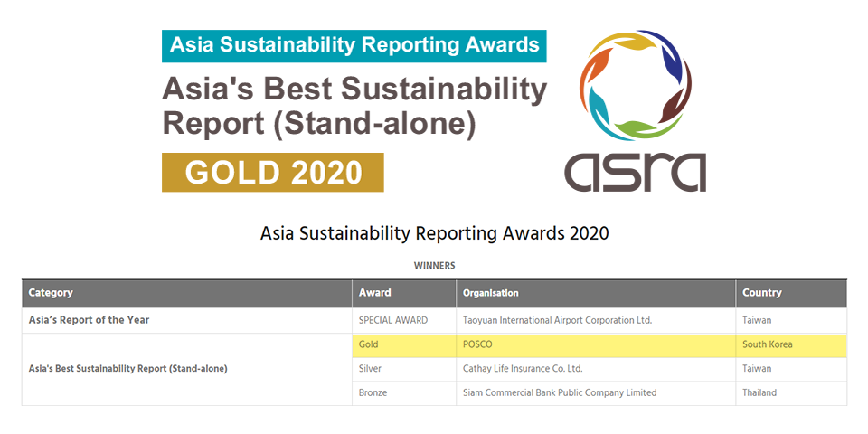Click the WINNERS label above the table
This screenshot has width=868, height=434.
[x=434, y=265]
